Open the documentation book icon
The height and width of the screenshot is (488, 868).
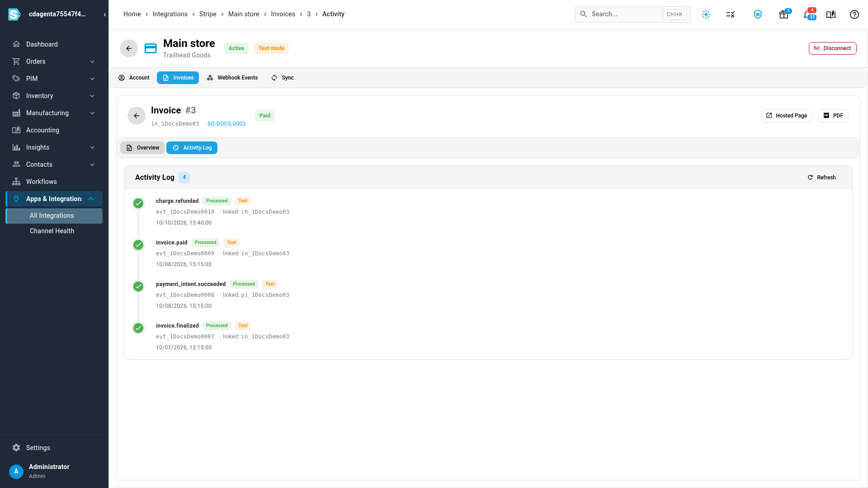(x=831, y=14)
